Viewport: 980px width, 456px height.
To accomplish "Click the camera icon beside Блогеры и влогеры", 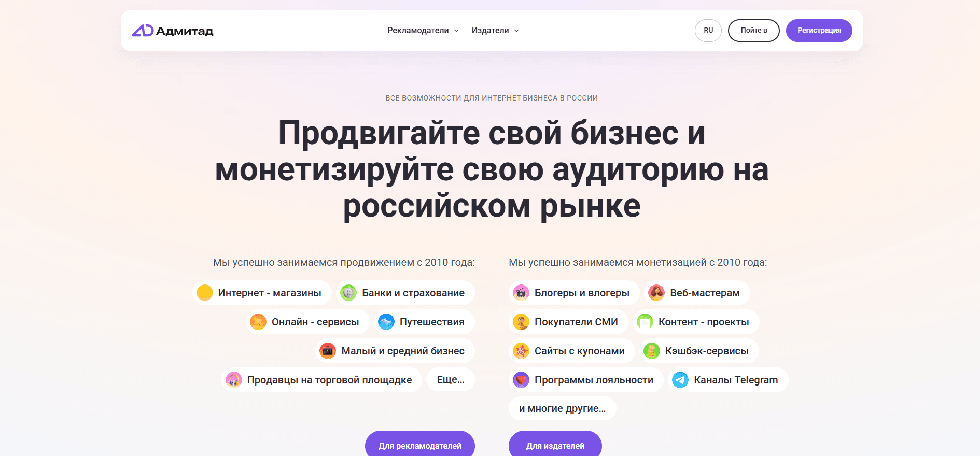I will coord(521,293).
